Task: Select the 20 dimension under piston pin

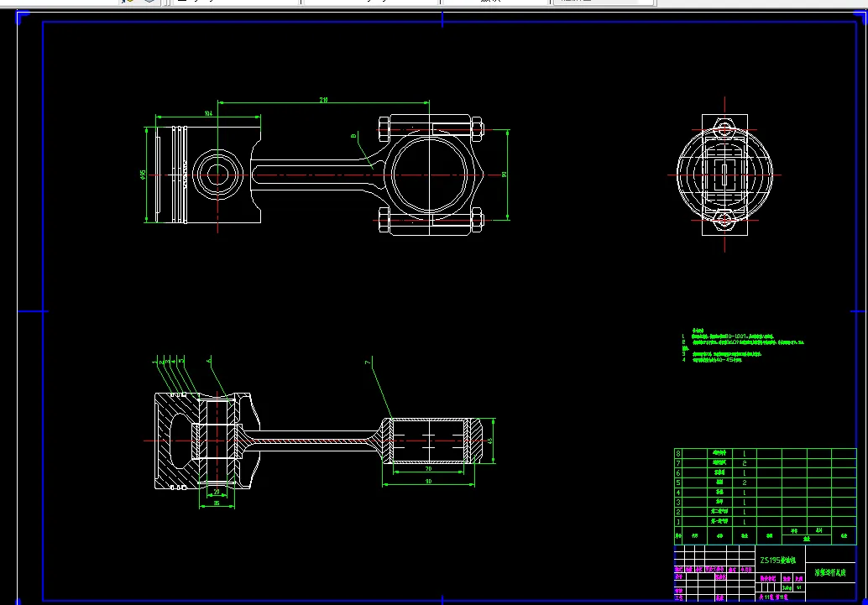Action: [x=217, y=492]
